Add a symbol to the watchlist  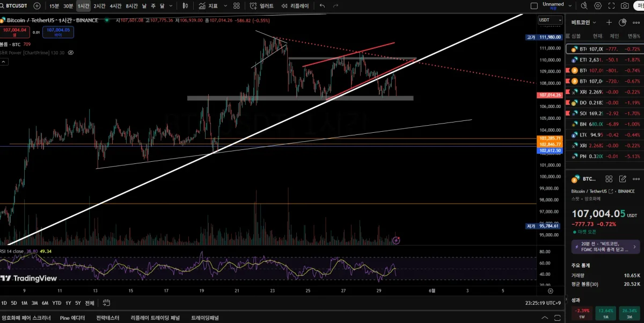(x=609, y=23)
